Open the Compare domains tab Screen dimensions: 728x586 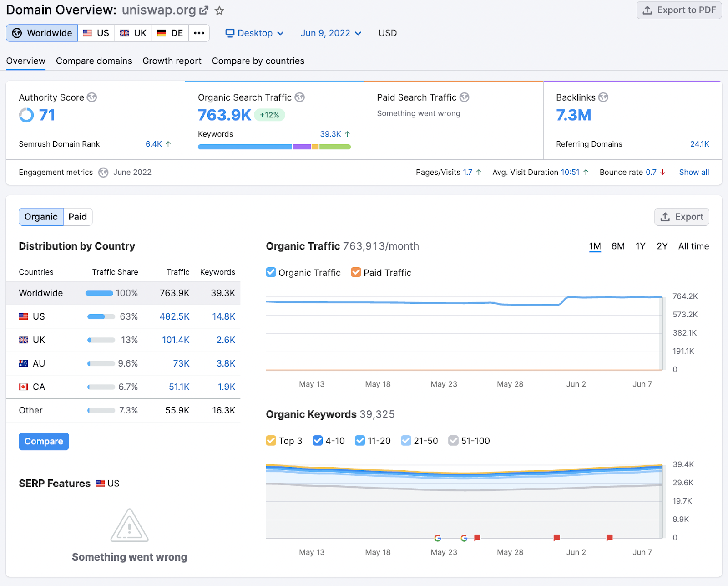[x=94, y=61]
